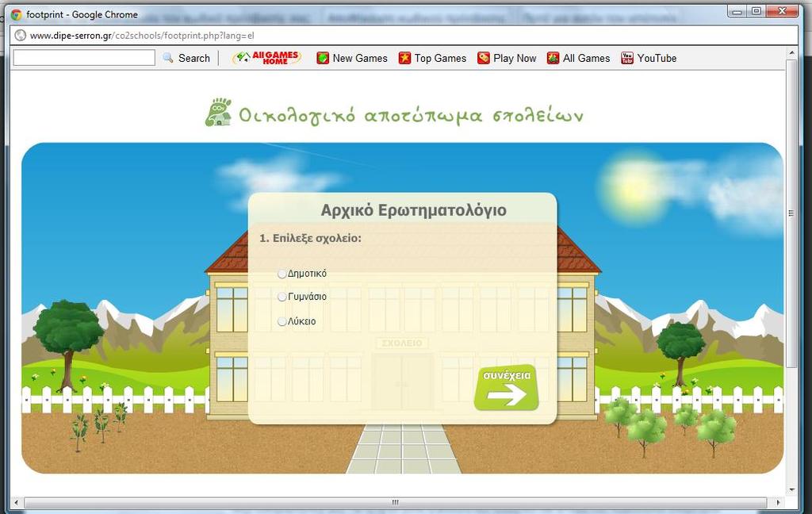Click the Αρχικό Ερωτηματολόγιο title

[413, 210]
